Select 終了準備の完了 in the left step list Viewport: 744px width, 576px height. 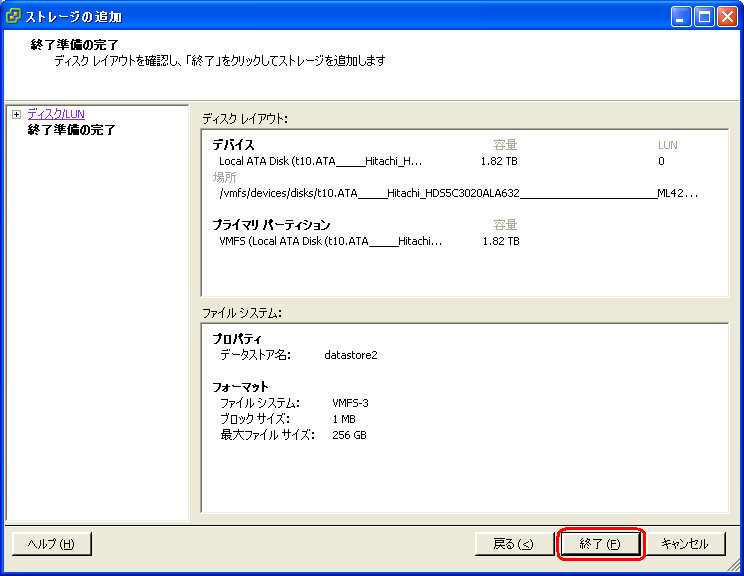point(71,130)
